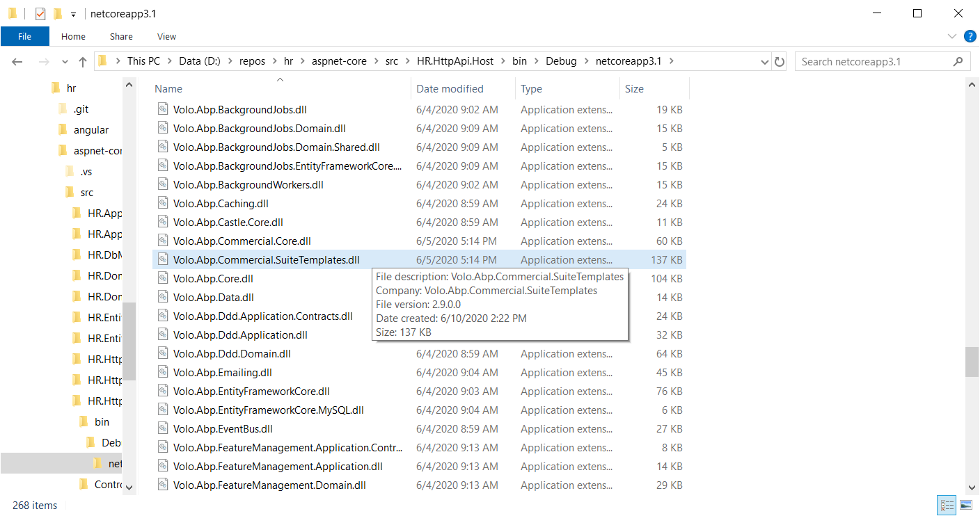Open the Customize Quick Access Toolbar dropdown

(73, 14)
